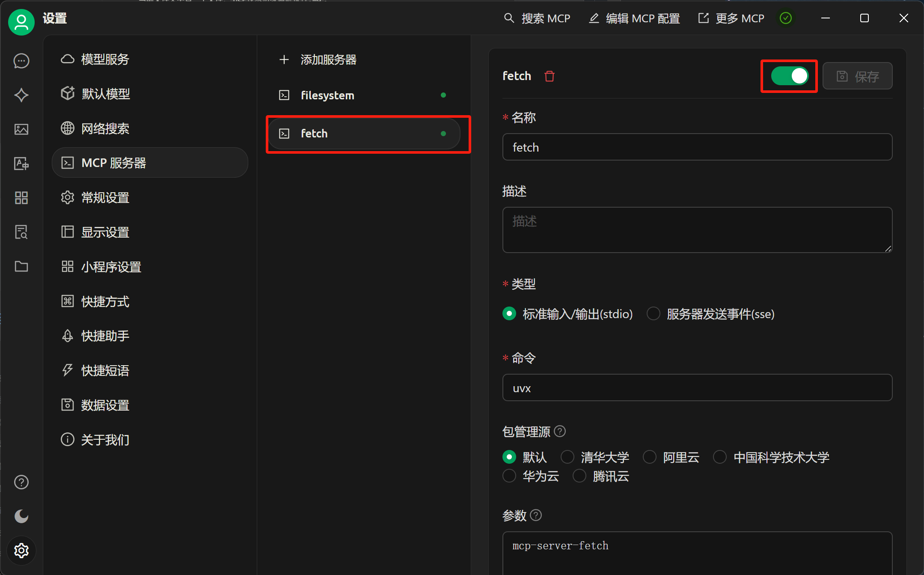Choose 清华大学 as package source
924x575 pixels.
567,457
